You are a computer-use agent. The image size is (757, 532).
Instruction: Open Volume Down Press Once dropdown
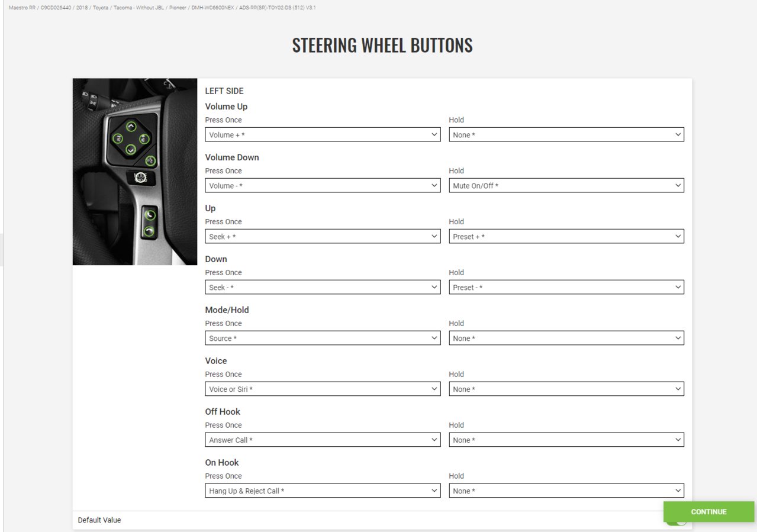(x=323, y=186)
